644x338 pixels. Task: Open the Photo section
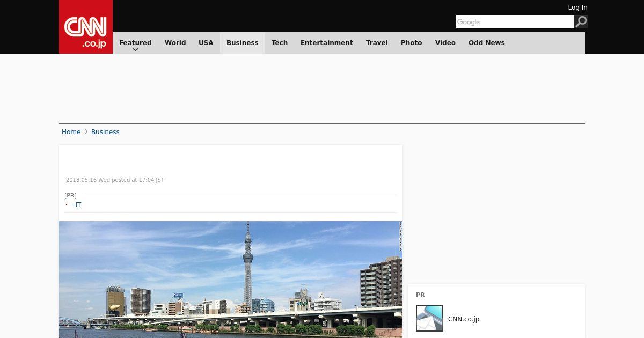[412, 43]
